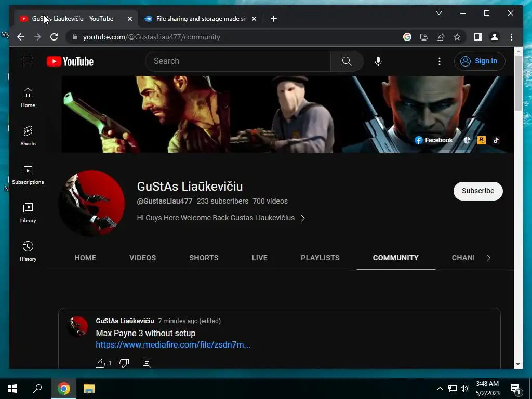The image size is (532, 399).
Task: Show more channel tabs with right arrow
Action: coord(488,258)
